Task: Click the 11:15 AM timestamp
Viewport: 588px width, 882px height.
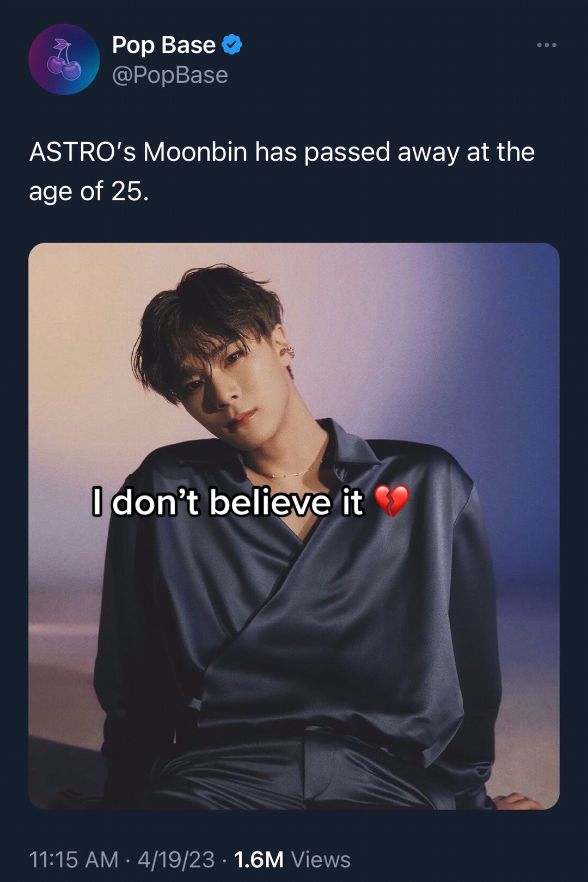Action: tap(73, 860)
